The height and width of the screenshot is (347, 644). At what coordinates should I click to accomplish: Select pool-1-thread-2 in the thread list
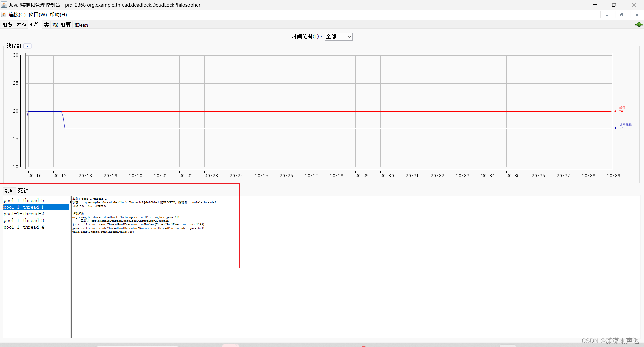(x=36, y=214)
